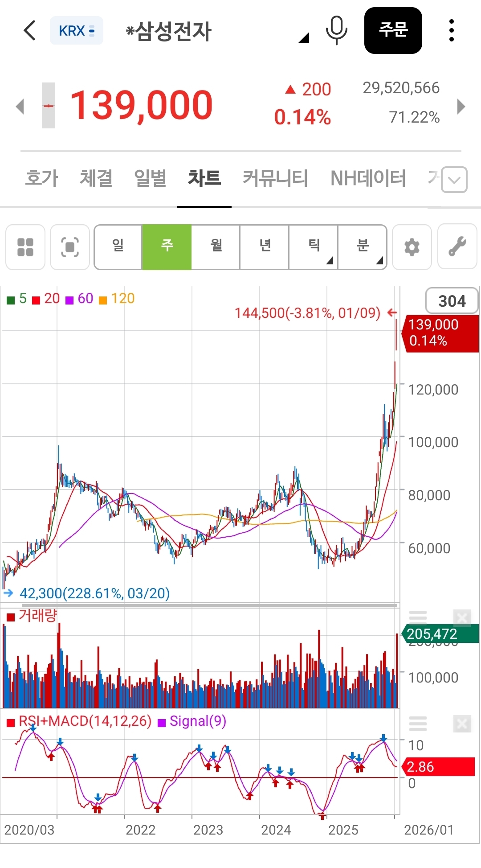
Task: Open the MACD panel menu lines icon
Action: click(x=418, y=724)
